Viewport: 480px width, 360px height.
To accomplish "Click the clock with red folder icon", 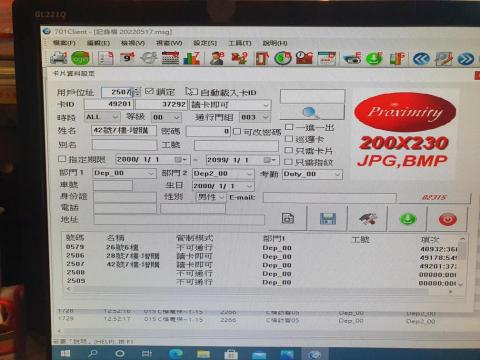I will [x=304, y=58].
